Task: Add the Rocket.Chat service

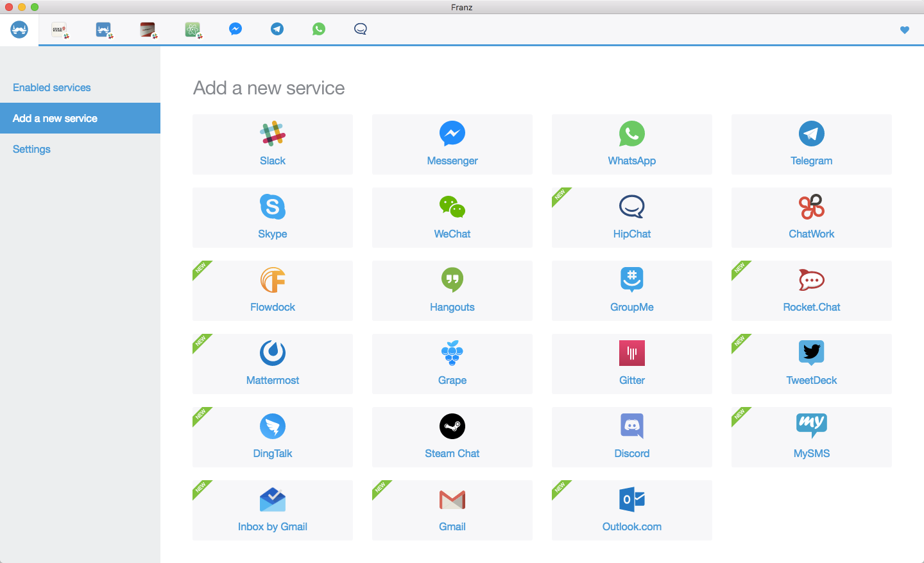Action: 812,291
